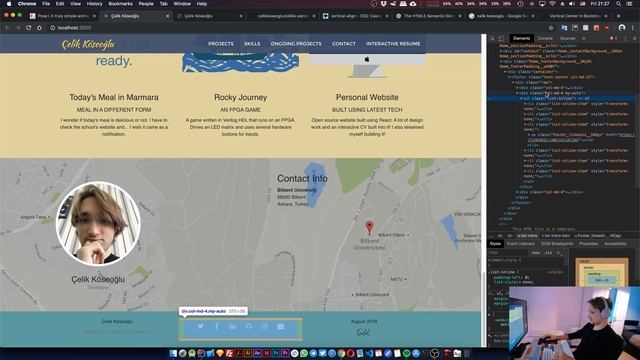Bookmark the page with the star icon
The width and height of the screenshot is (640, 360).
[x=551, y=28]
